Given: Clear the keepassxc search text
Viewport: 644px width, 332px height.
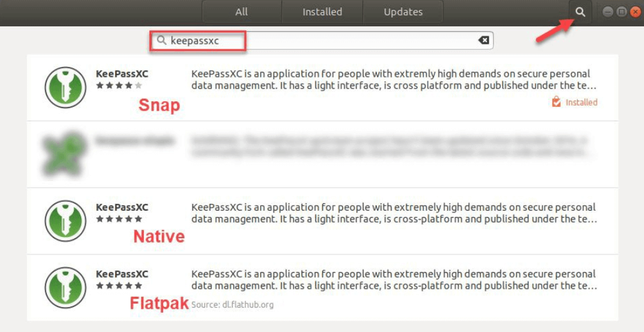Looking at the screenshot, I should tap(483, 41).
